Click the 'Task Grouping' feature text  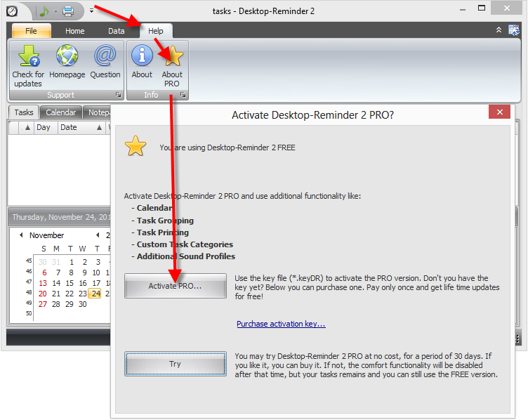165,221
